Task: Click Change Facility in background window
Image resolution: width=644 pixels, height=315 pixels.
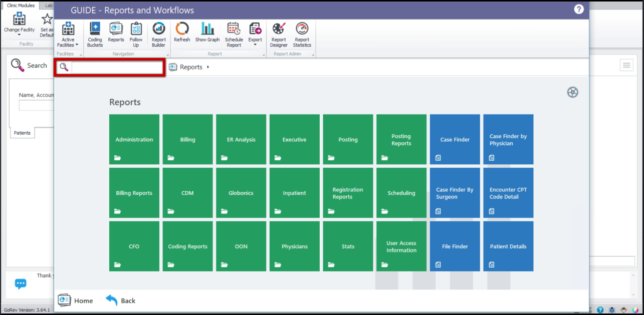Action: click(19, 24)
